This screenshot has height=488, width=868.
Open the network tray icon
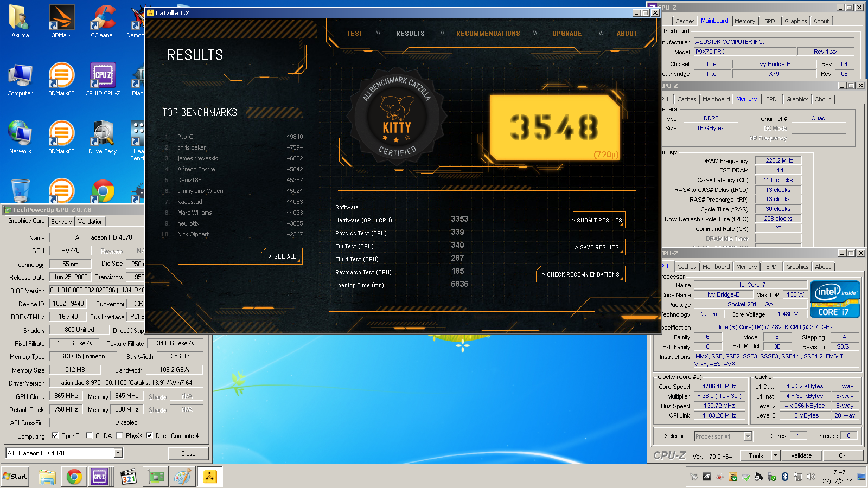coord(797,477)
